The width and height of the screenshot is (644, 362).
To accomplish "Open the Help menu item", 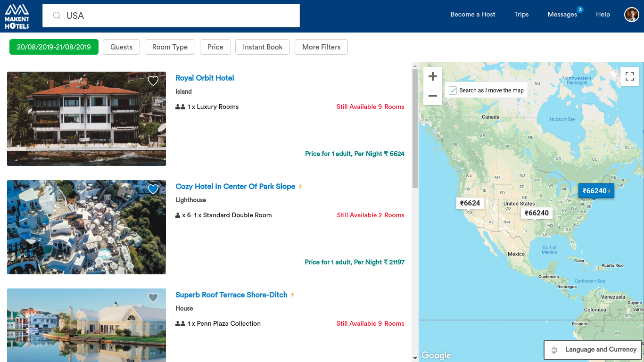I will pyautogui.click(x=603, y=15).
